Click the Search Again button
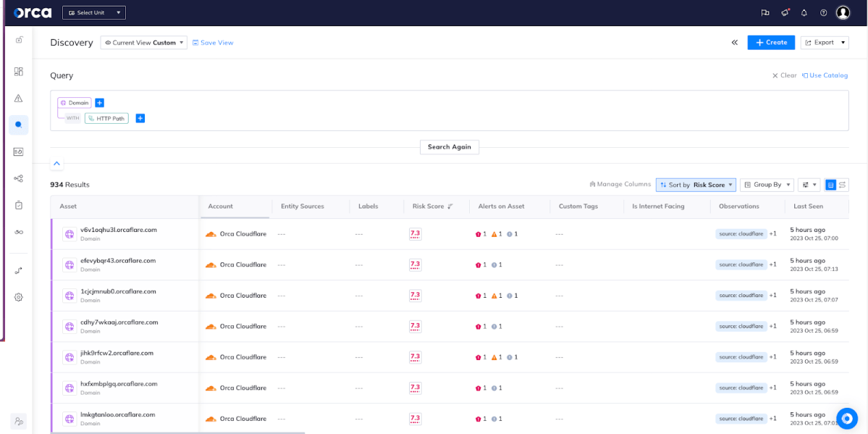 click(449, 147)
